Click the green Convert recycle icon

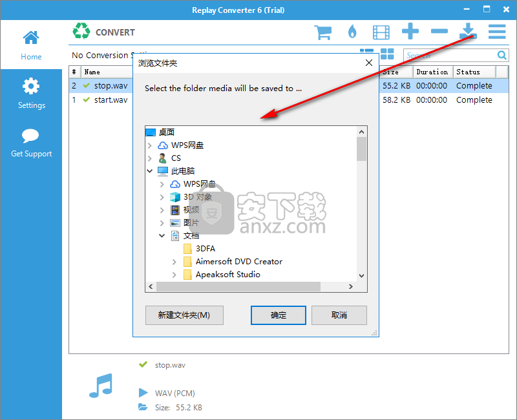coord(81,31)
